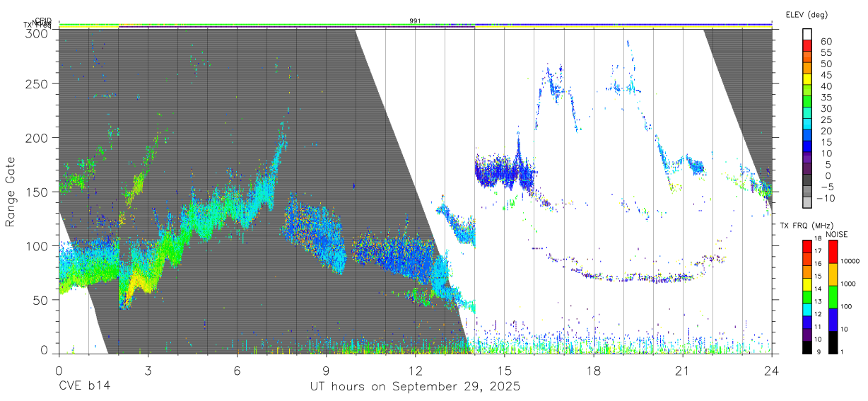
Task: Click the '991' CPID value at top
Action: pos(415,21)
